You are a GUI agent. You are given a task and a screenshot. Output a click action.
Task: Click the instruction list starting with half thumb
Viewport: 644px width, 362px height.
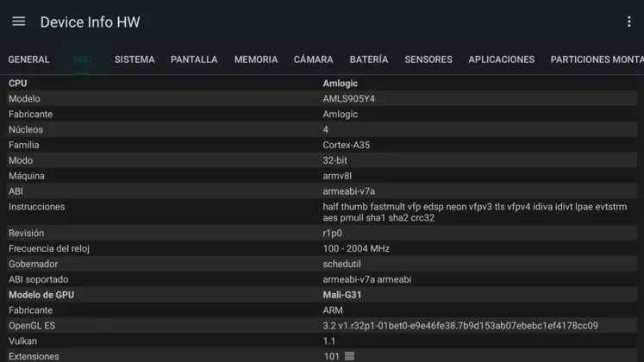pyautogui.click(x=475, y=212)
